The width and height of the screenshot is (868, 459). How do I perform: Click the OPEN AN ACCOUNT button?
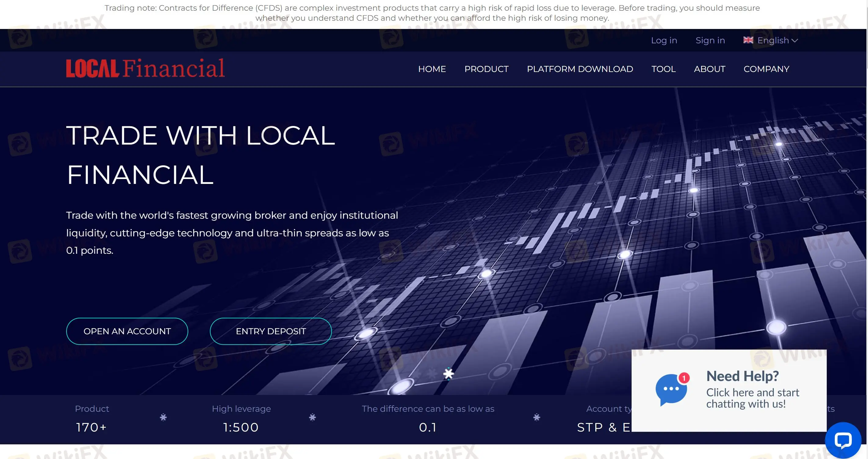[x=127, y=331]
